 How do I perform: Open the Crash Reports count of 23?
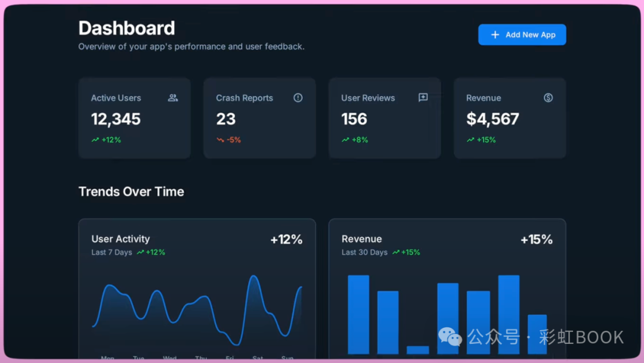coord(226,119)
